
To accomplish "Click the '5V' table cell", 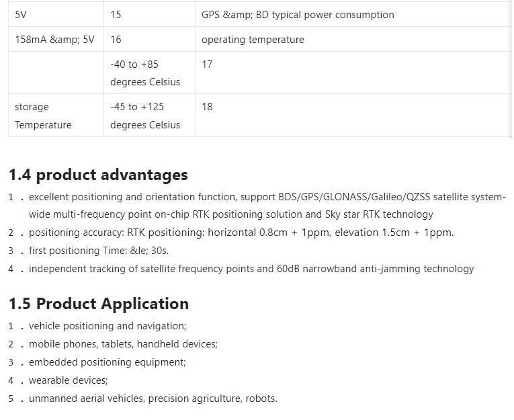I will point(56,14).
